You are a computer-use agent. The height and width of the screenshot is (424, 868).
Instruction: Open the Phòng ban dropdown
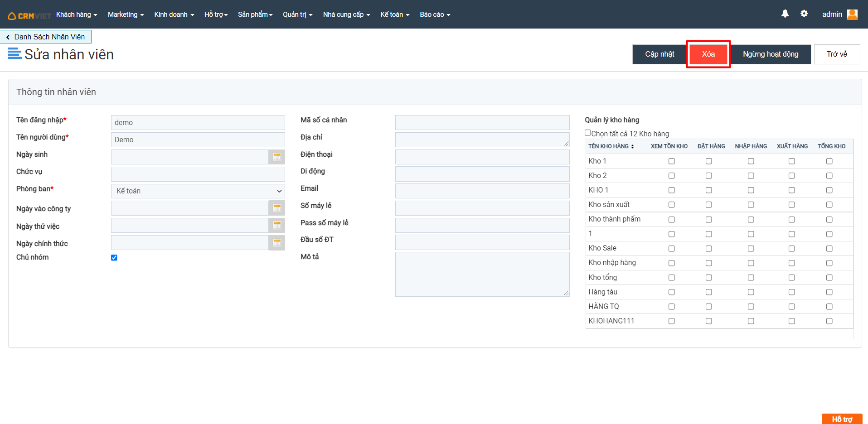pyautogui.click(x=198, y=191)
